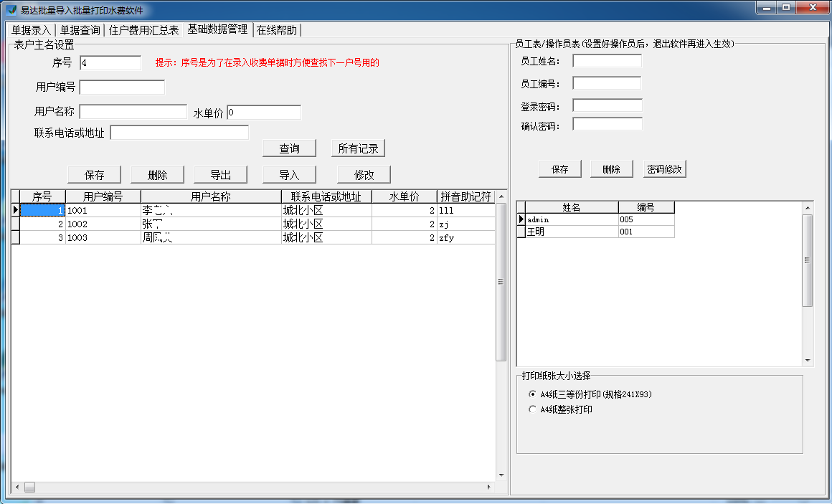
Task: Minimize the application window
Action: point(767,7)
